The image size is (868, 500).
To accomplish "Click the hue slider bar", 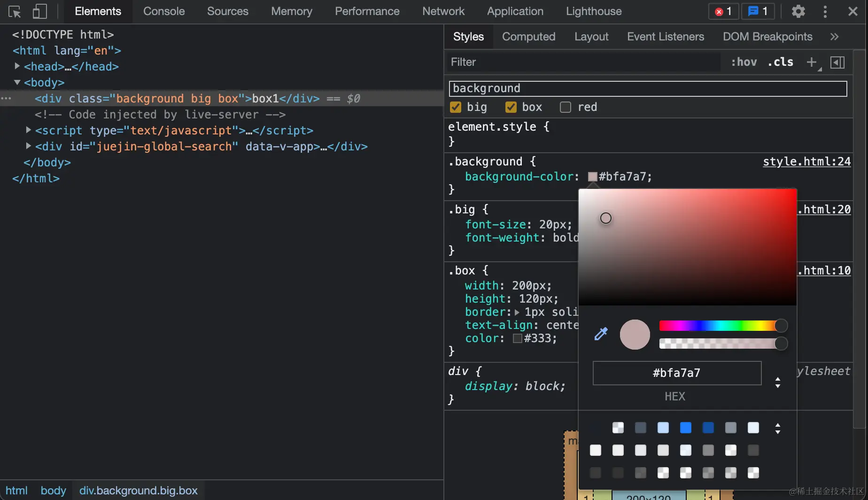I will point(719,326).
